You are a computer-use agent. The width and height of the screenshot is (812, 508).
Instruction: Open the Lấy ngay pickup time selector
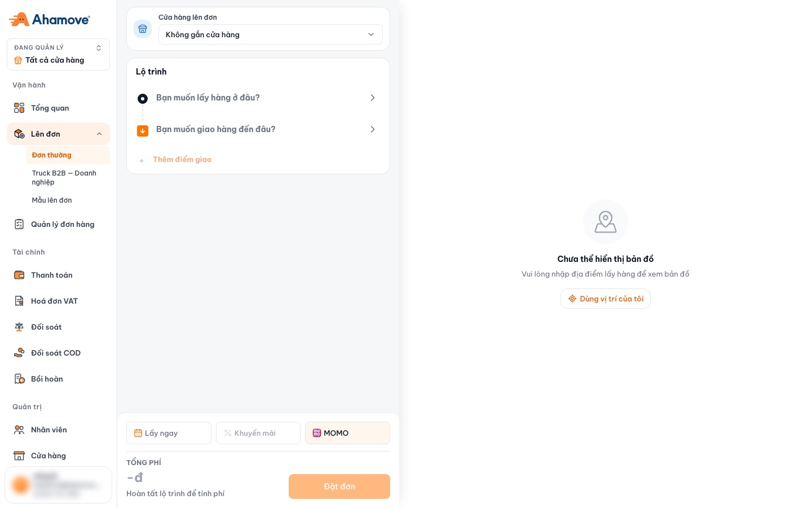[169, 433]
